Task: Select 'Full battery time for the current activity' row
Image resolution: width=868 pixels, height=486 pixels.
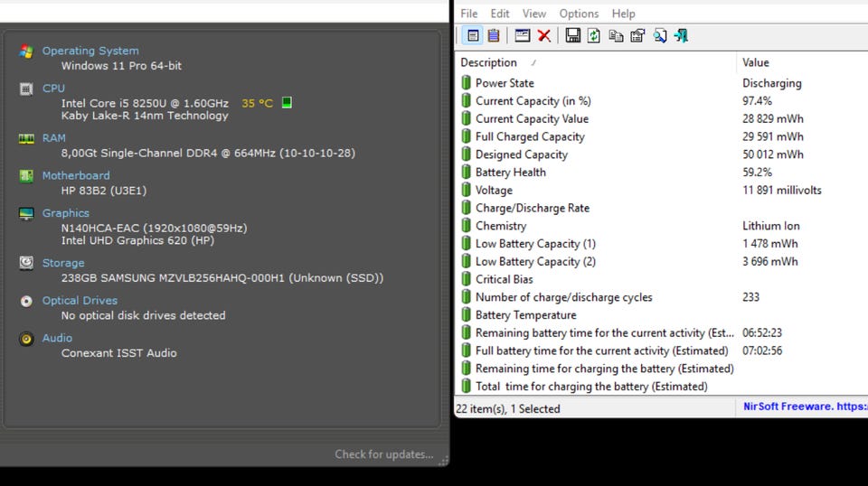Action: click(x=662, y=350)
